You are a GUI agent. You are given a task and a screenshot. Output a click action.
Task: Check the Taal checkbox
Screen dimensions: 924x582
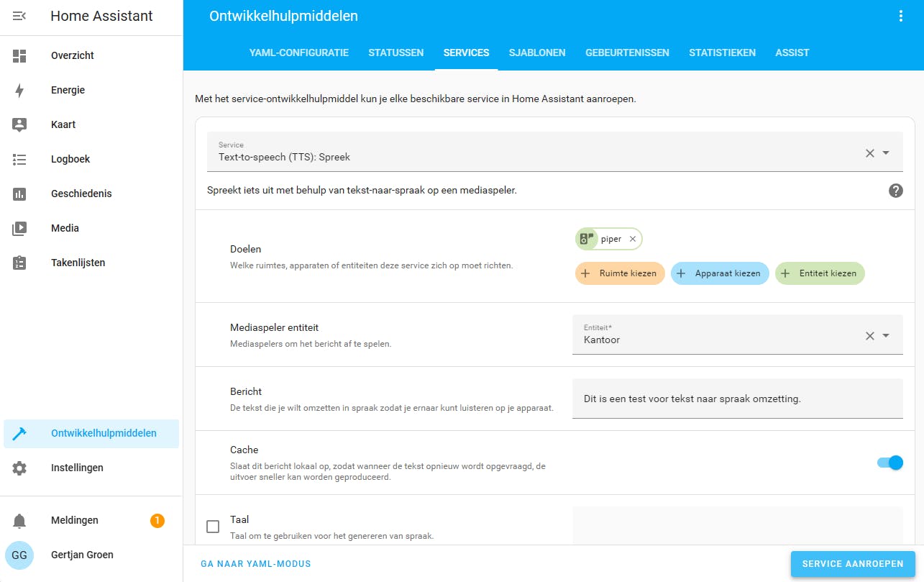[x=213, y=527]
